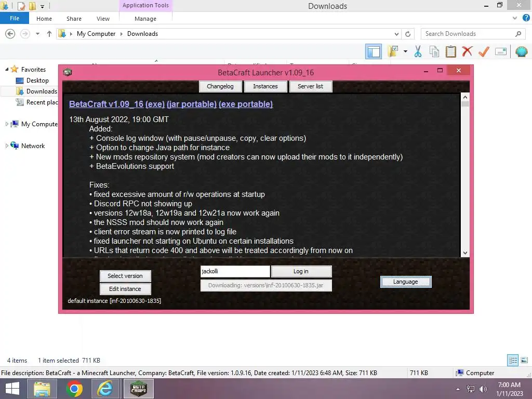Open Customize Quick Access Toolbar dropdown
Screen dimensions: 532x399
coord(43,6)
